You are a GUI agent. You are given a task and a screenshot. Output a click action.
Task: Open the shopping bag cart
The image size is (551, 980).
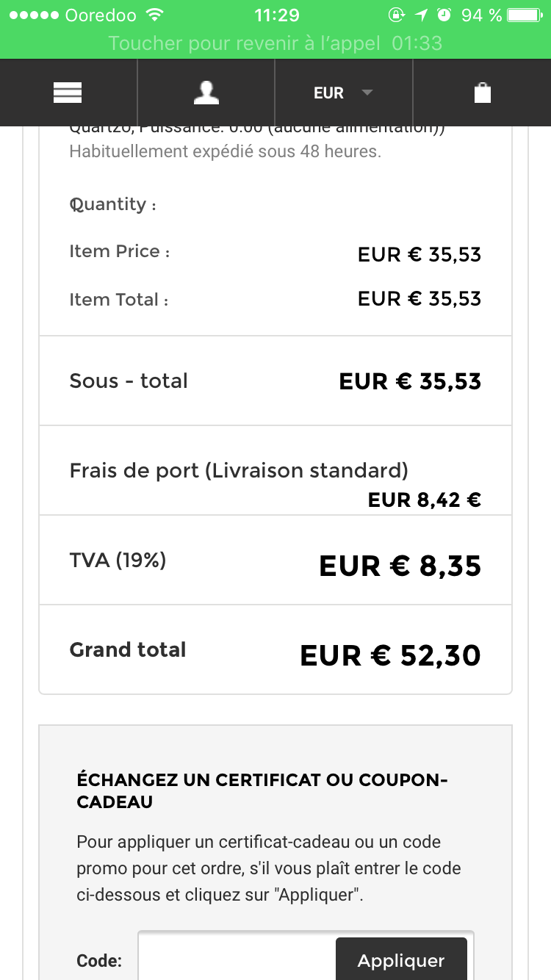coord(482,93)
